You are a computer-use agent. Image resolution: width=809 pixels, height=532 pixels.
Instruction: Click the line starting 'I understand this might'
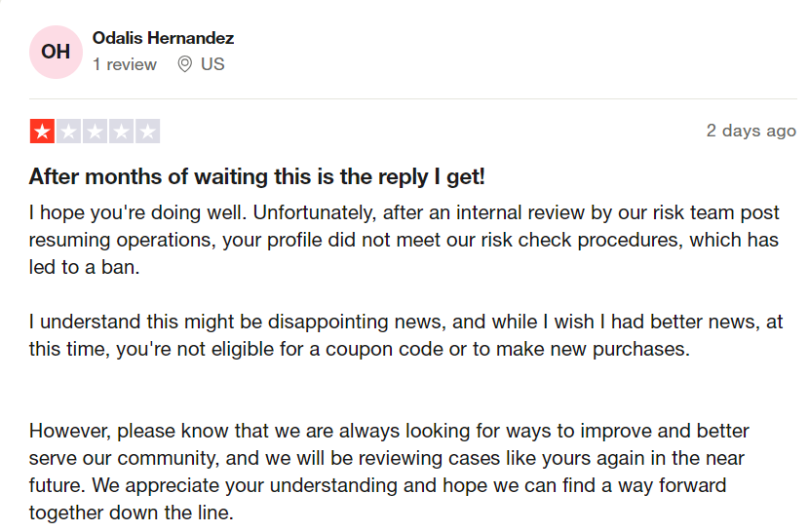pos(405,322)
